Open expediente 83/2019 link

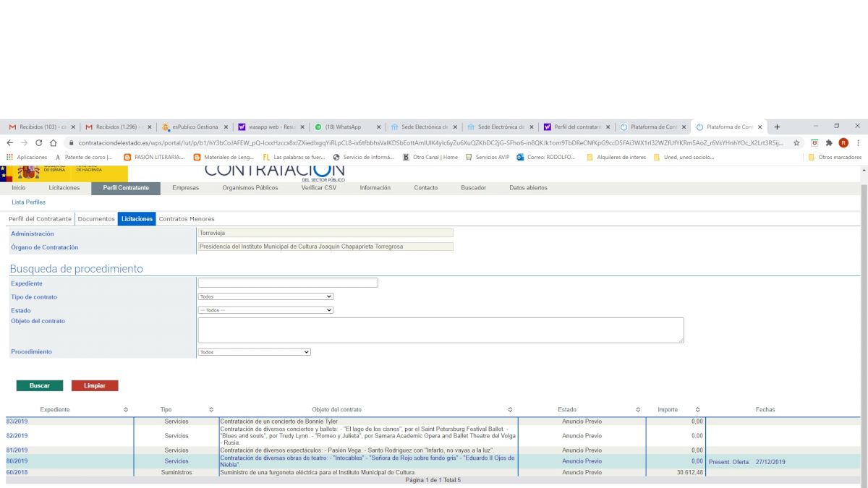17,421
